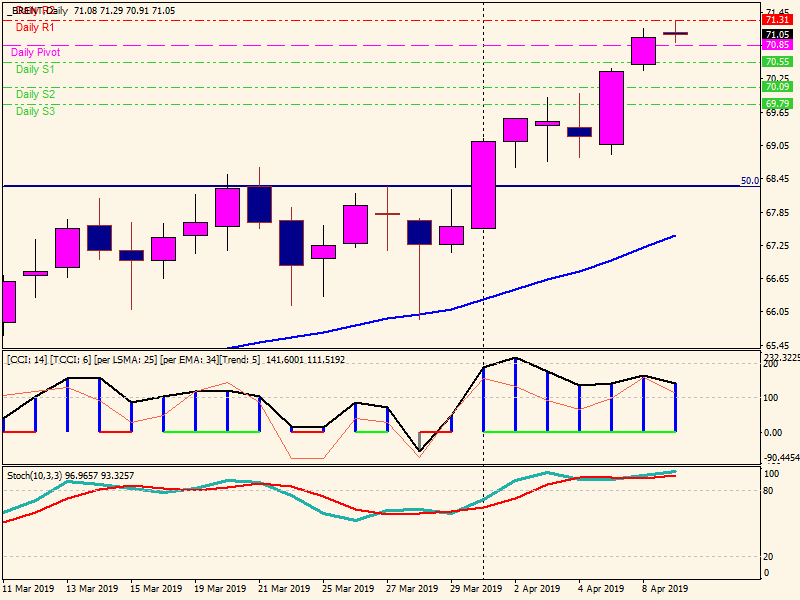Click the green 70.55 price tag

click(776, 62)
